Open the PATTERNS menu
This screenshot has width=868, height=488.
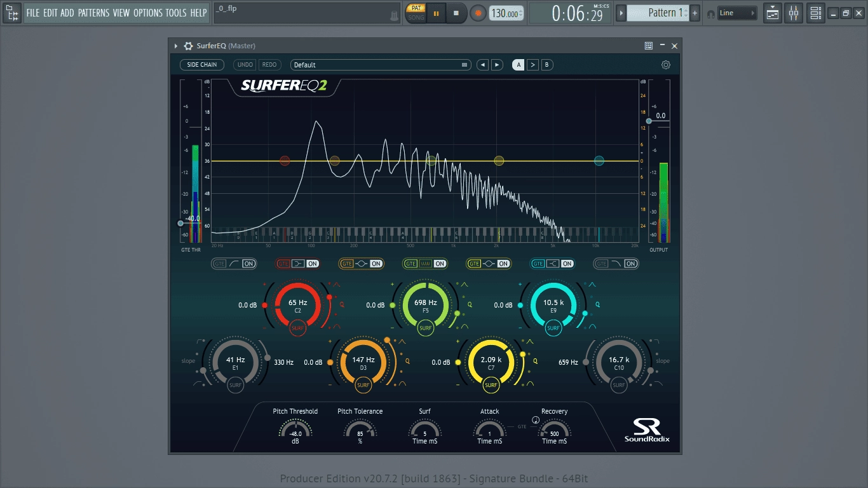point(93,13)
